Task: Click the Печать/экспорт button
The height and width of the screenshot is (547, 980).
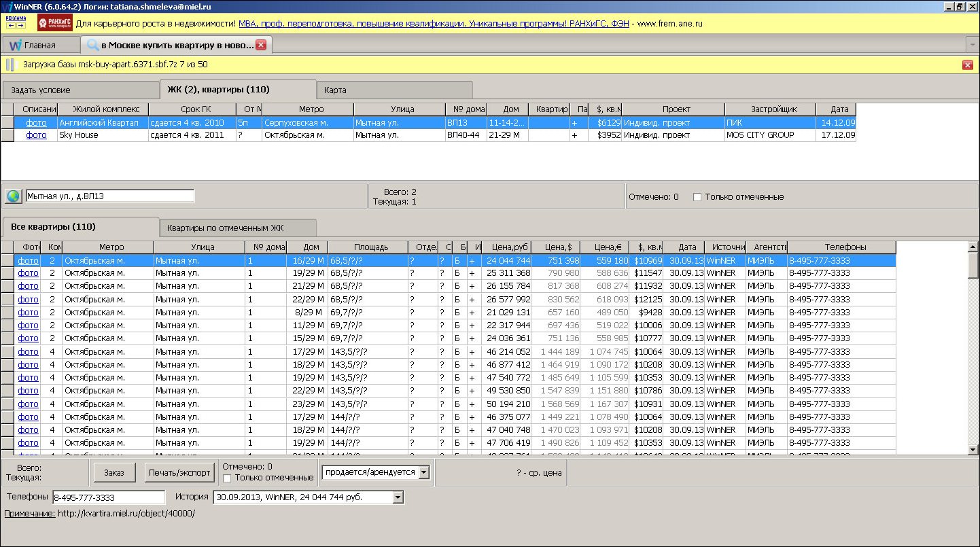Action: coord(179,472)
